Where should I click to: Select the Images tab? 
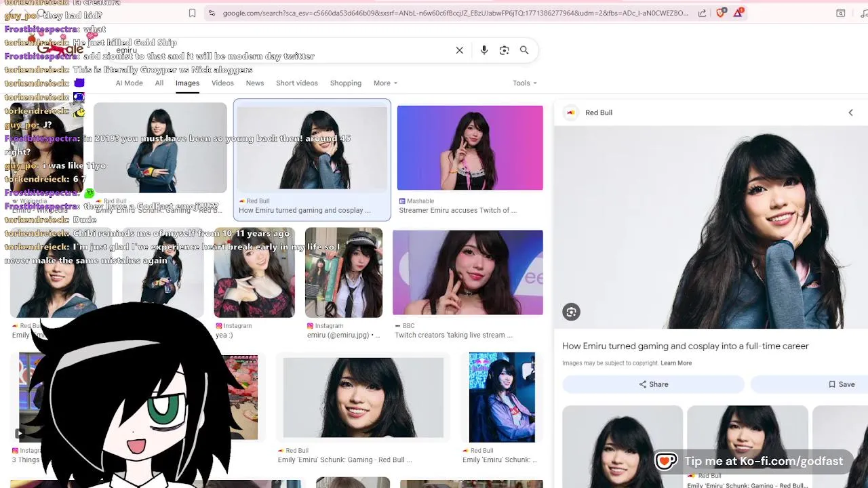(x=187, y=83)
